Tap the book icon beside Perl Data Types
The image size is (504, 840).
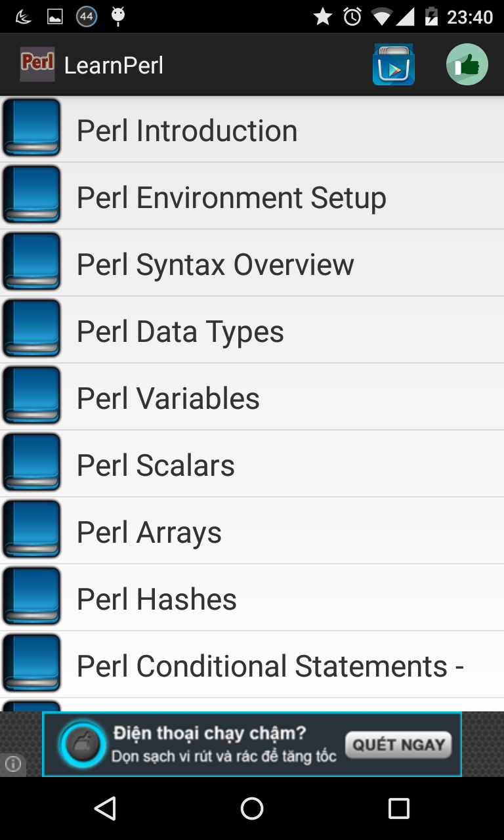pyautogui.click(x=31, y=329)
